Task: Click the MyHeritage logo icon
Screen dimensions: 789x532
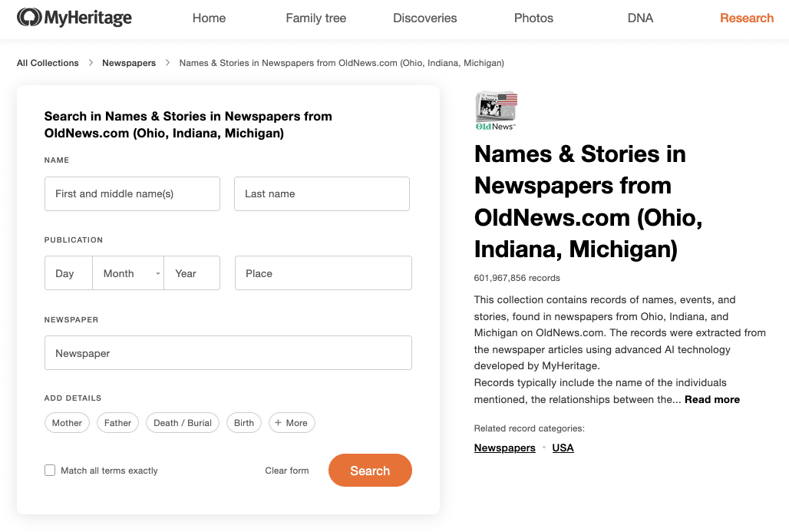Action: [31, 15]
